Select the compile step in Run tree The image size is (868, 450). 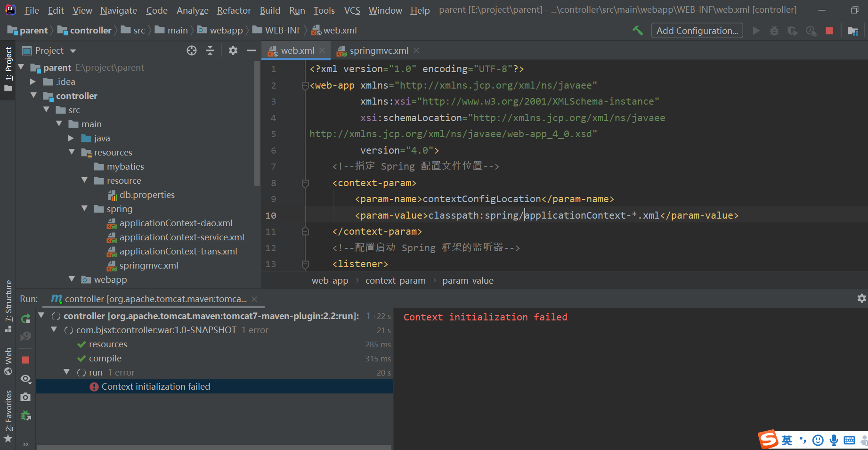pyautogui.click(x=105, y=359)
